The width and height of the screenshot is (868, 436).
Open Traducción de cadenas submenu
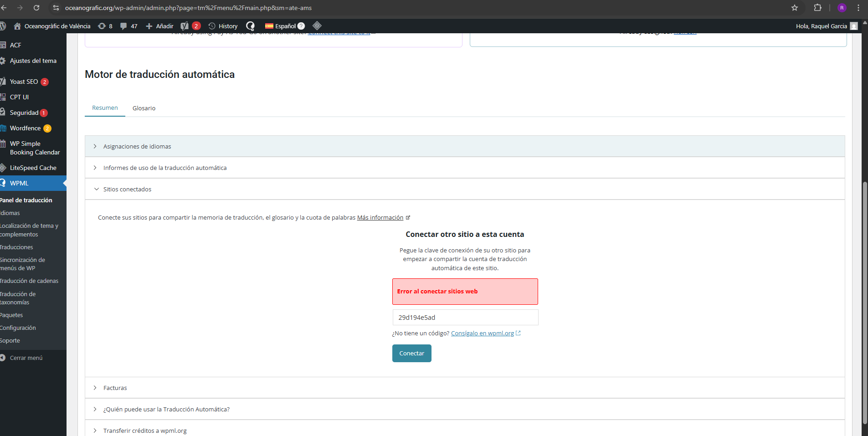29,281
